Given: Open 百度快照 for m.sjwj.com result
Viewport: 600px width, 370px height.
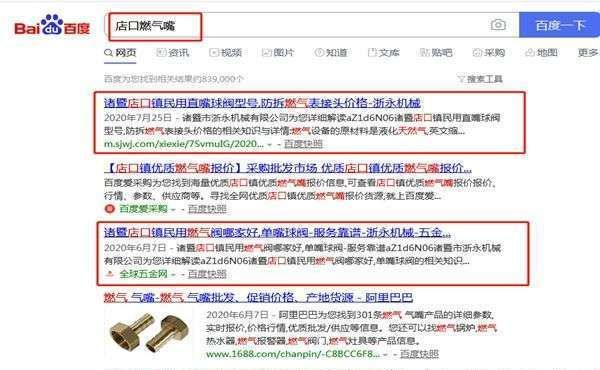Looking at the screenshot, I should click(303, 144).
